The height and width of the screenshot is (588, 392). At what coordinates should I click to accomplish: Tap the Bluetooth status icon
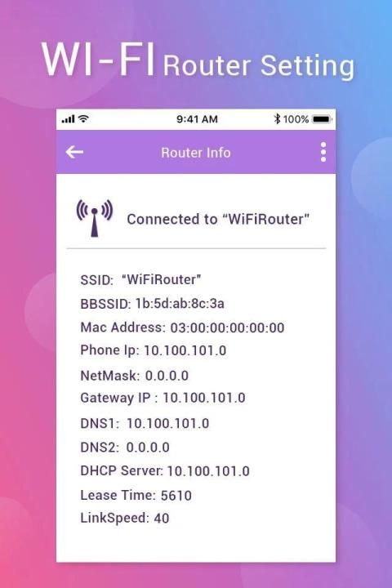(x=277, y=119)
